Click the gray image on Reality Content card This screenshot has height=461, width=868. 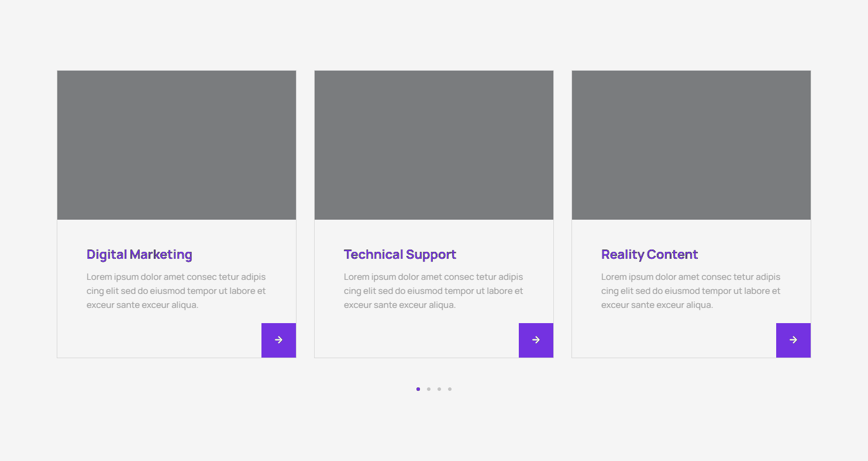[691, 145]
